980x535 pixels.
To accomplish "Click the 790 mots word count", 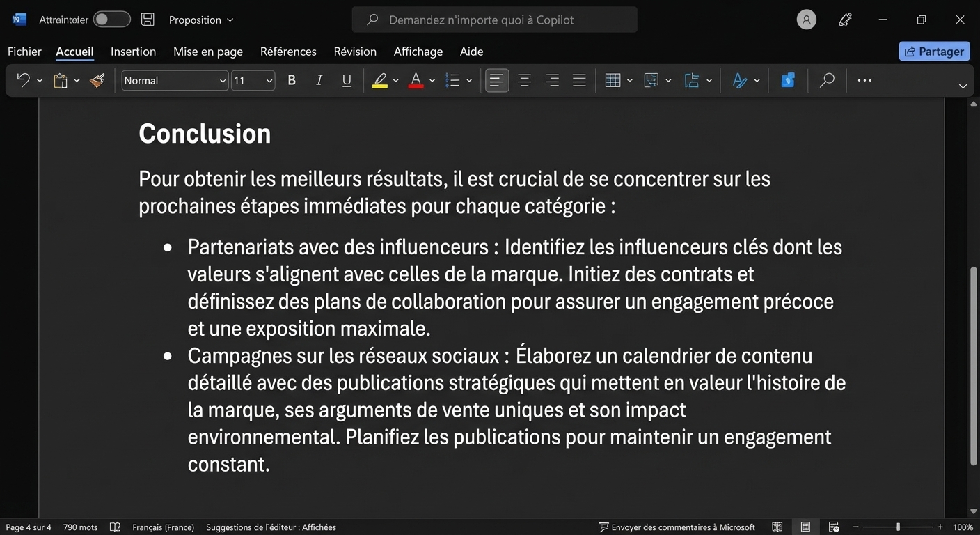I will [80, 527].
